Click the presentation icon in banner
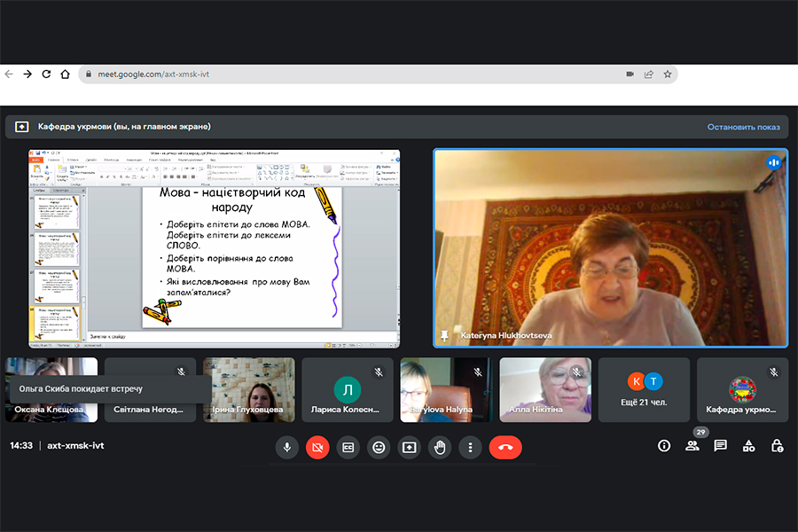 coord(22,127)
